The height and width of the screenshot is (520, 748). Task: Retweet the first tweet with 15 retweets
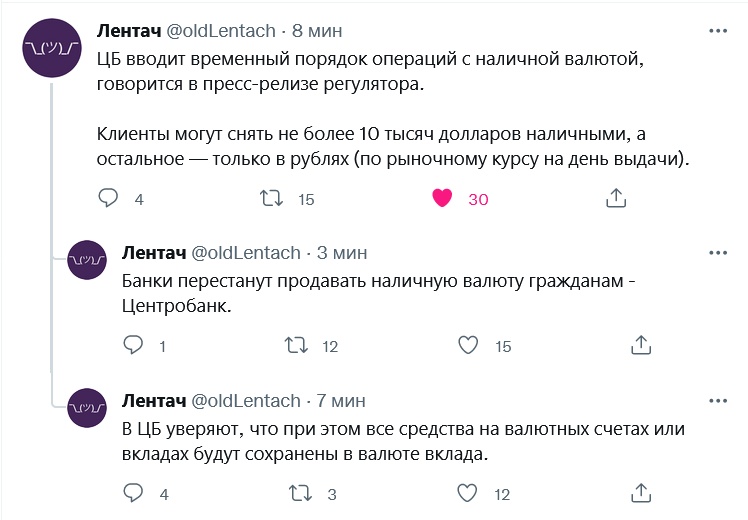click(x=271, y=199)
